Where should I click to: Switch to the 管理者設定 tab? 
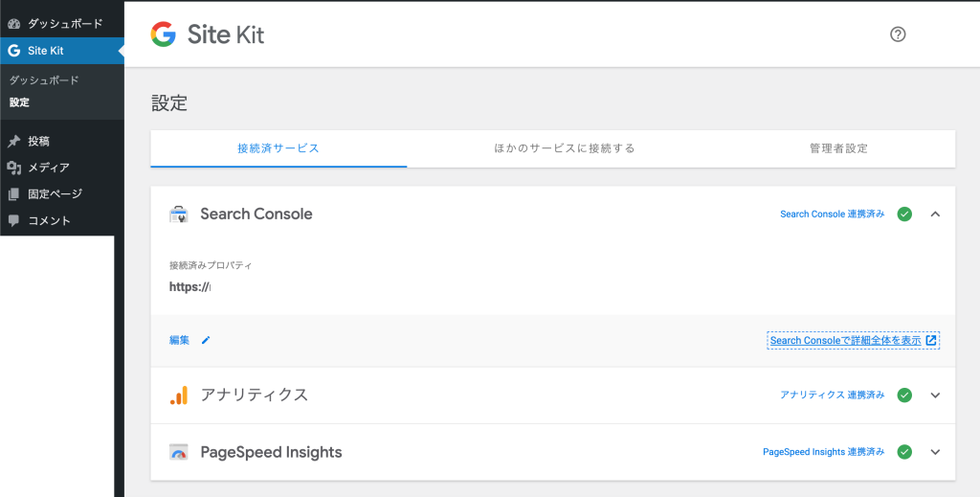(838, 148)
